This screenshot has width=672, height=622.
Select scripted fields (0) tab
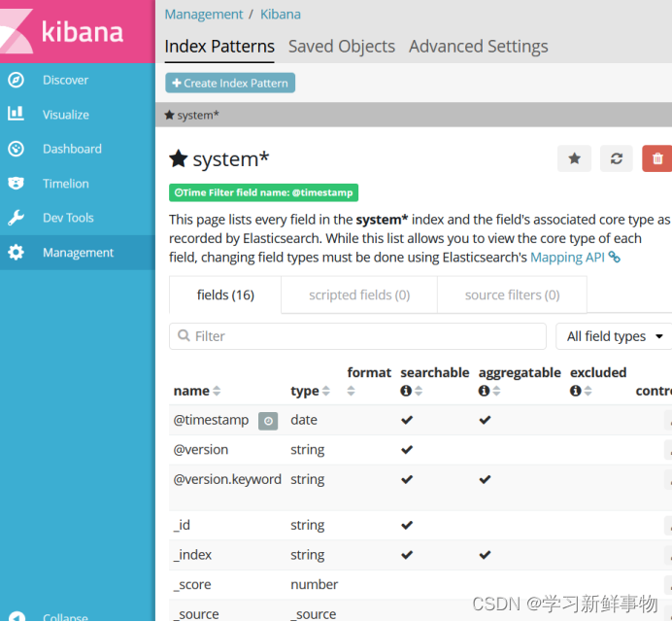point(359,294)
